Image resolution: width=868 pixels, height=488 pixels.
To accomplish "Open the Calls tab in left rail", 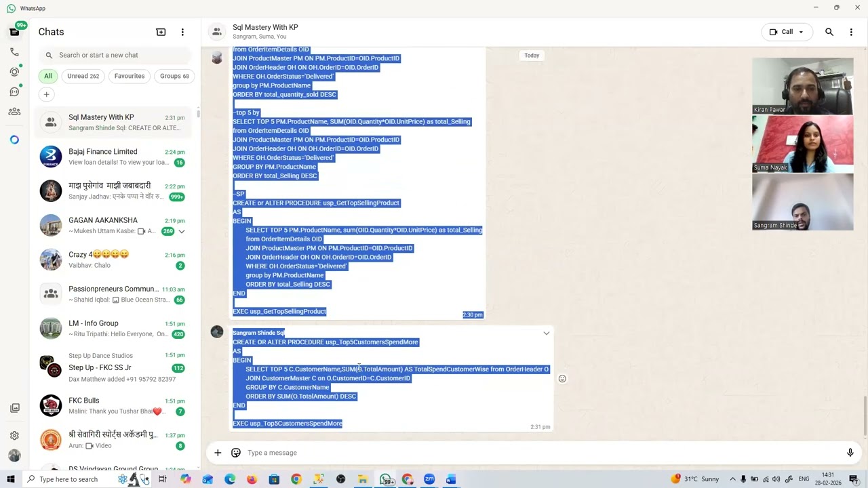I will (14, 52).
